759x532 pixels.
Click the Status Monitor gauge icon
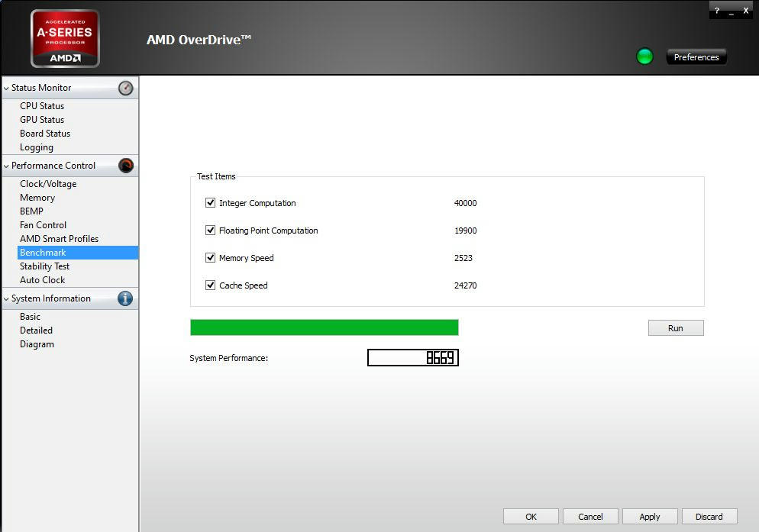click(125, 88)
